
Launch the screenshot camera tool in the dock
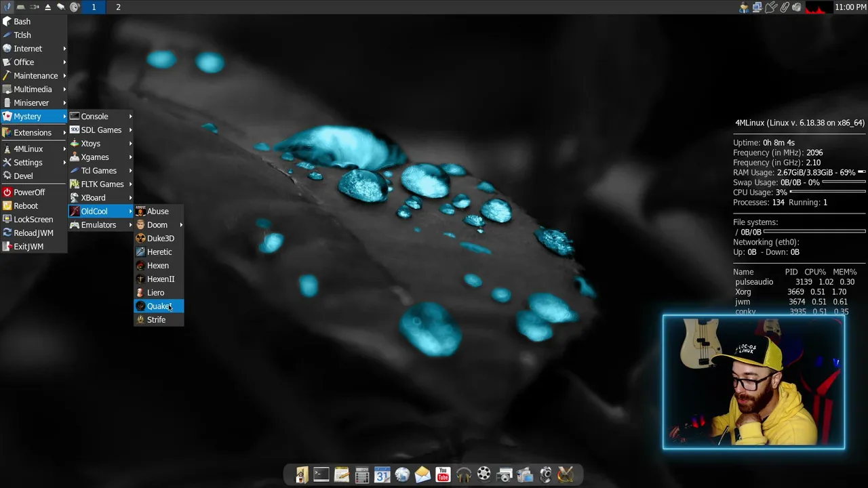click(504, 475)
